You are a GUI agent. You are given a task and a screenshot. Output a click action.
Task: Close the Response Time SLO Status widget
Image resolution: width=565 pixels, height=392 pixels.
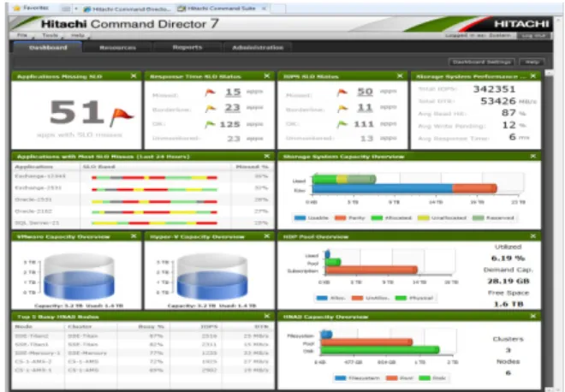[266, 76]
